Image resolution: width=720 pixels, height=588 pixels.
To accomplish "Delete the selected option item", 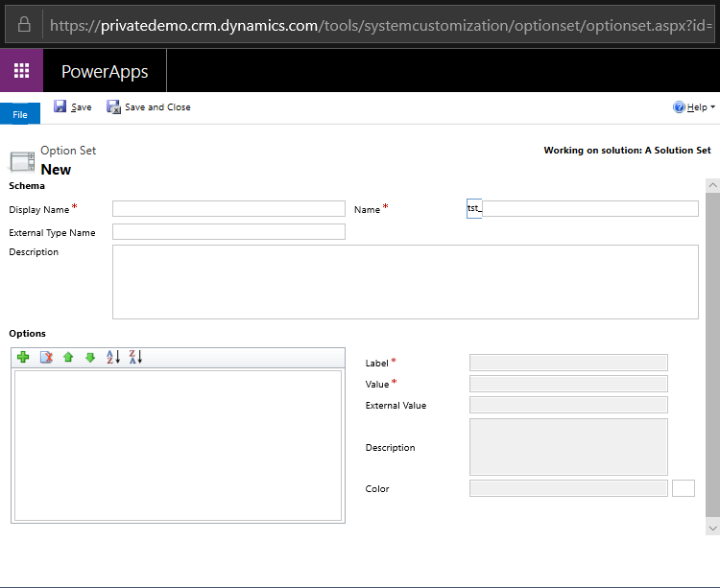I will coord(46,358).
